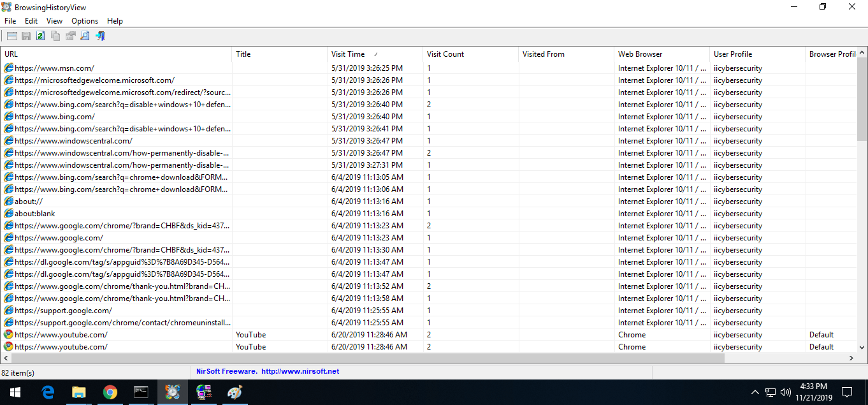Open the Help menu
The width and height of the screenshot is (868, 405).
(115, 21)
